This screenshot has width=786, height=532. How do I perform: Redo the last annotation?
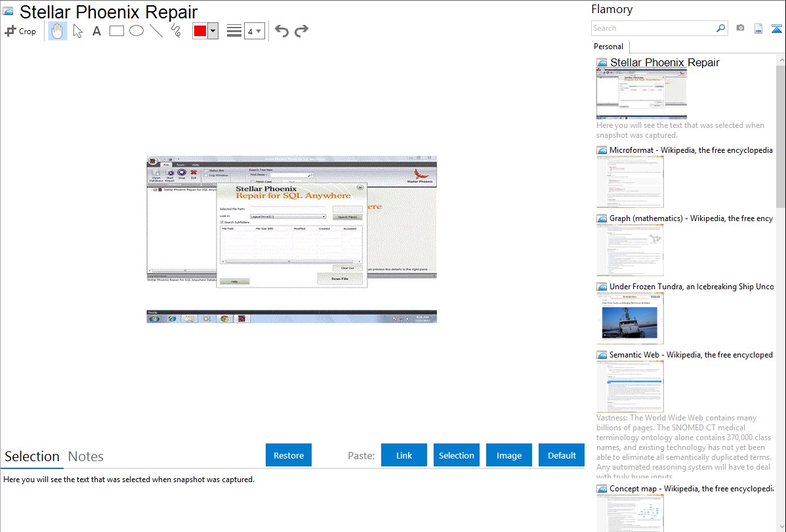pos(301,31)
